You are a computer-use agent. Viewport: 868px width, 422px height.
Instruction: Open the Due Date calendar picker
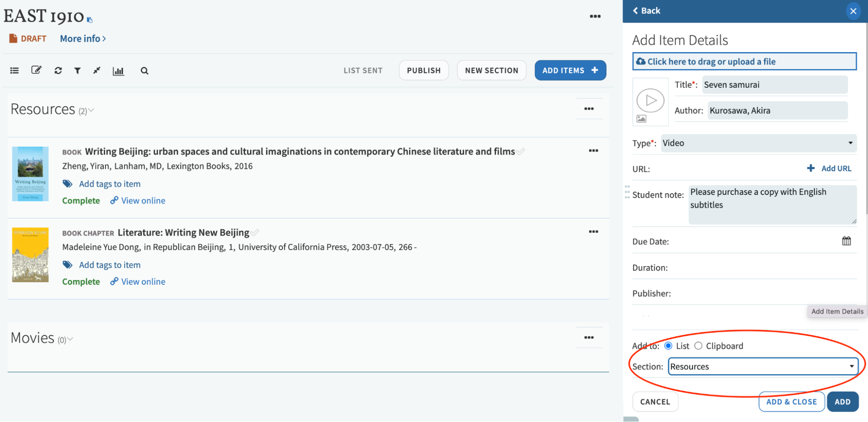(847, 241)
